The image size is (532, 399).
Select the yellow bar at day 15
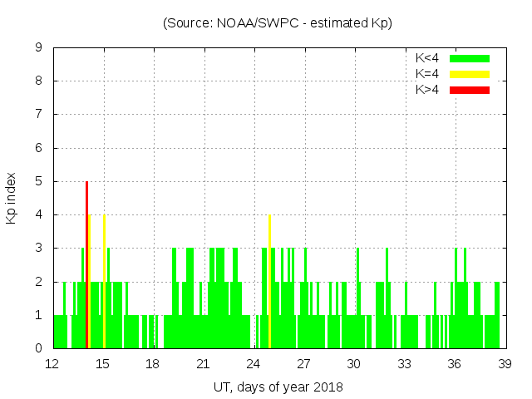coord(104,281)
